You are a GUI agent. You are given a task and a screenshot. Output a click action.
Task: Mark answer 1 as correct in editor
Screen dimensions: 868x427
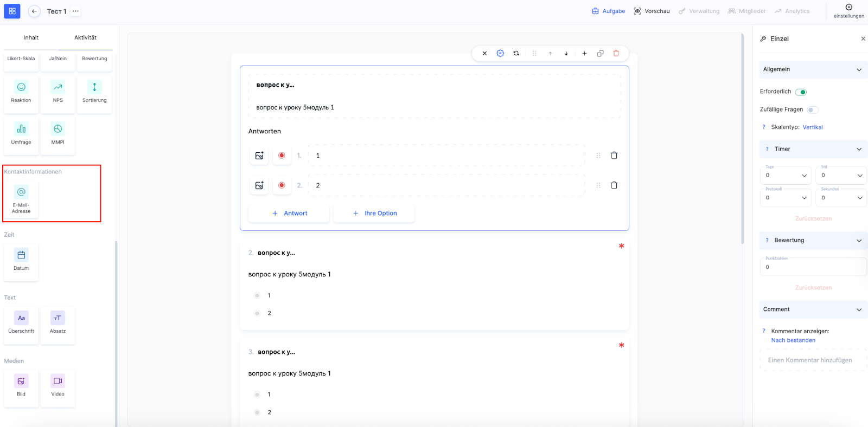(282, 156)
